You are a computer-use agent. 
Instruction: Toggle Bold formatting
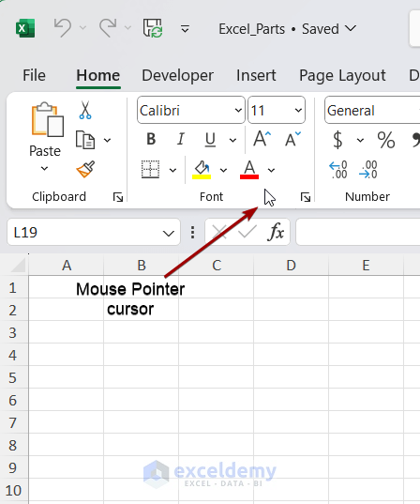pyautogui.click(x=151, y=139)
